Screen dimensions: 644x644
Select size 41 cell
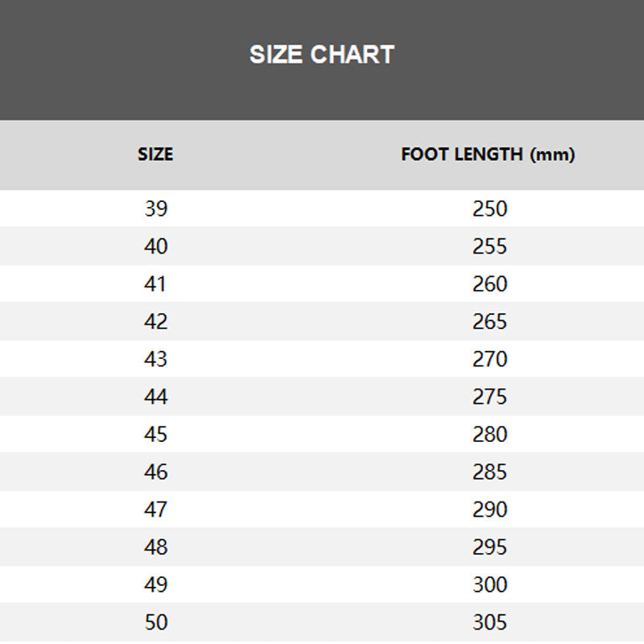[155, 284]
